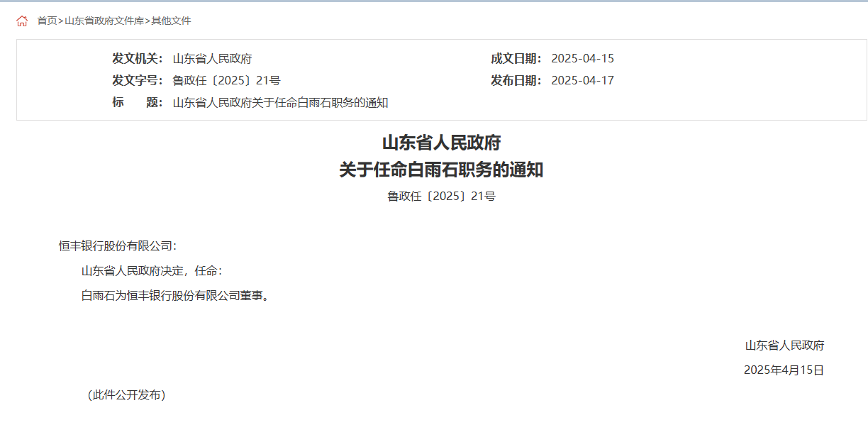Click the 标题 label in info box
This screenshot has width=868, height=442.
pos(138,103)
